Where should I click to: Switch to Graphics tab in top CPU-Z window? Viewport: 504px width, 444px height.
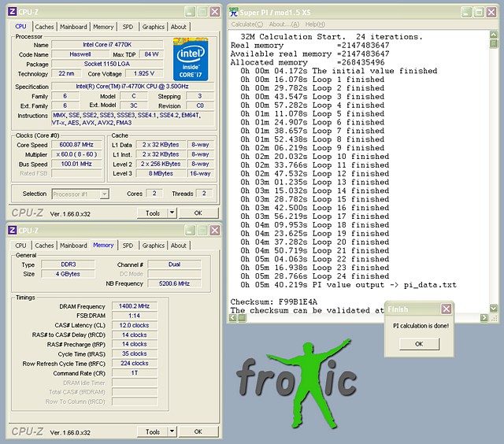(154, 27)
